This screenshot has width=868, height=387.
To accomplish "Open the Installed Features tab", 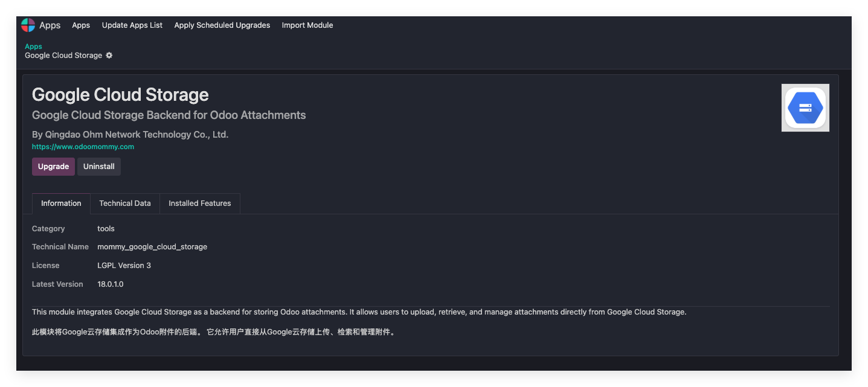I will coord(200,203).
